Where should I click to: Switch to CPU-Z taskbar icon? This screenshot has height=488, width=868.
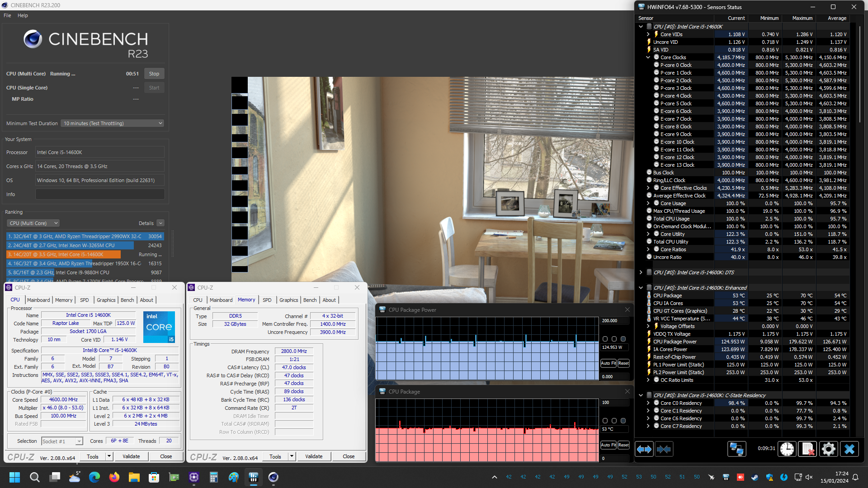(x=194, y=477)
